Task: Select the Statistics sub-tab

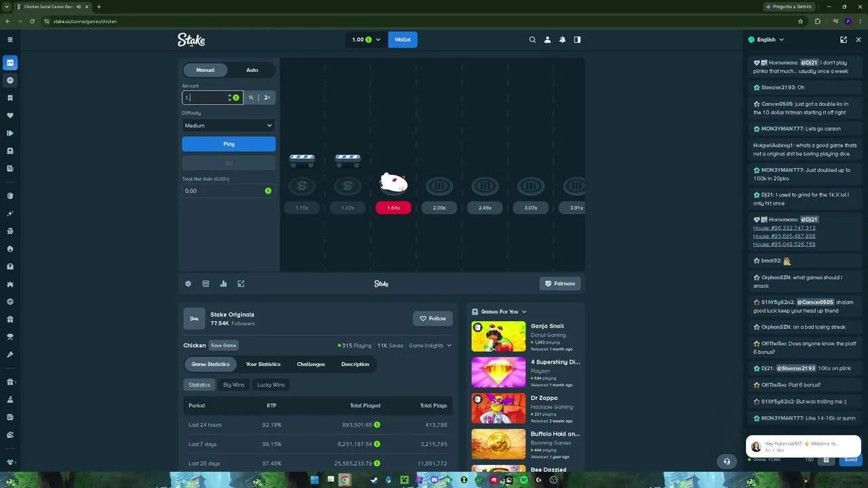Action: (199, 385)
